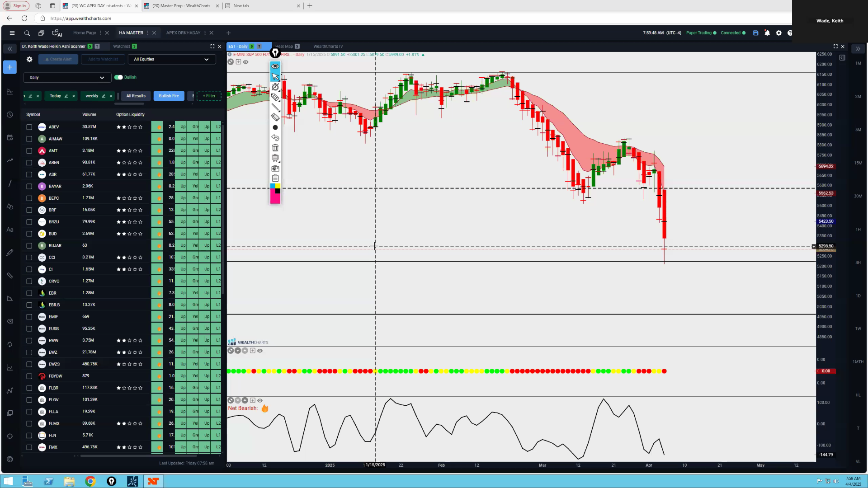Viewport: 868px width, 488px height.
Task: Check the EWW row checkbox
Action: click(29, 341)
